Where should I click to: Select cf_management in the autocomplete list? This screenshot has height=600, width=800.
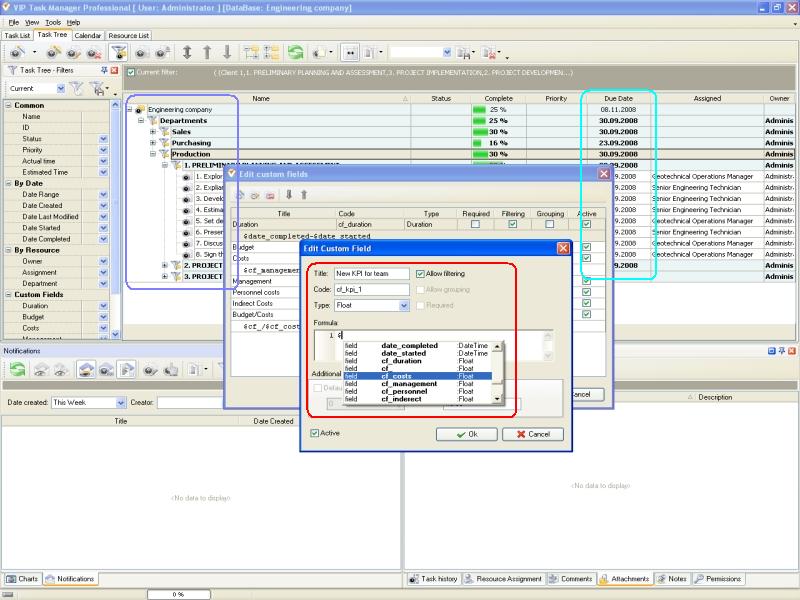[x=417, y=384]
